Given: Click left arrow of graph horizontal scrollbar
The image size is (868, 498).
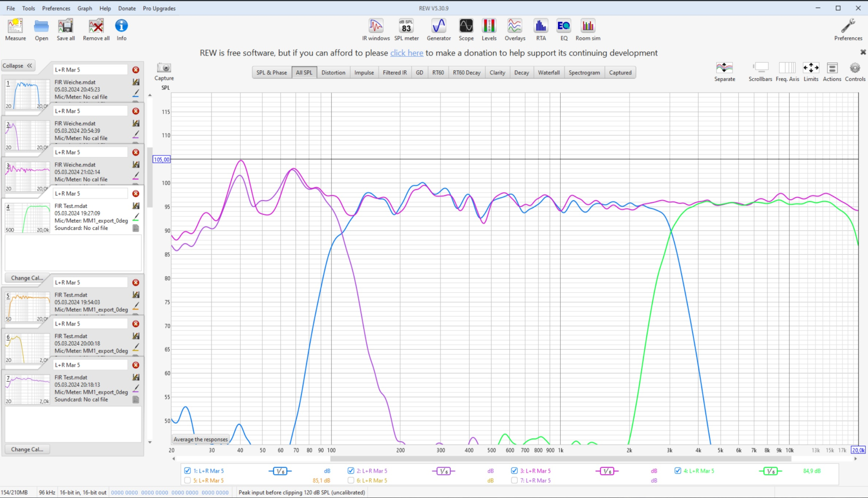Looking at the screenshot, I should pyautogui.click(x=174, y=459).
